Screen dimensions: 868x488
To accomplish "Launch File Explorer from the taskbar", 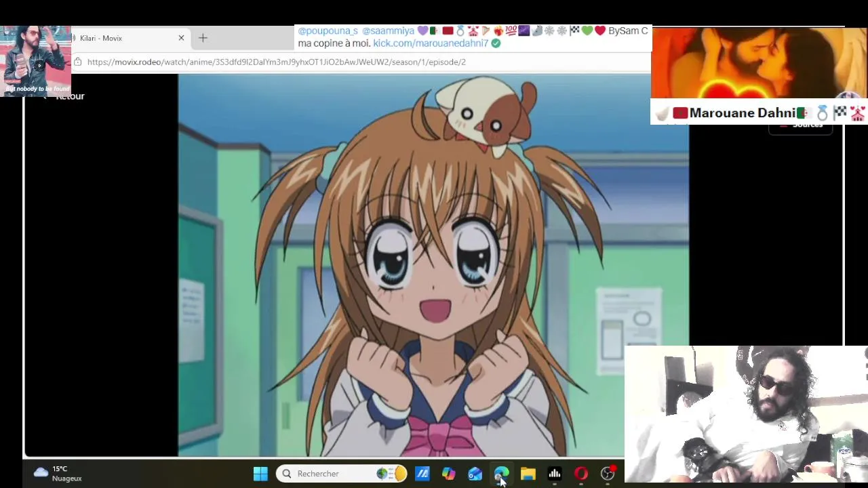I will [x=528, y=474].
